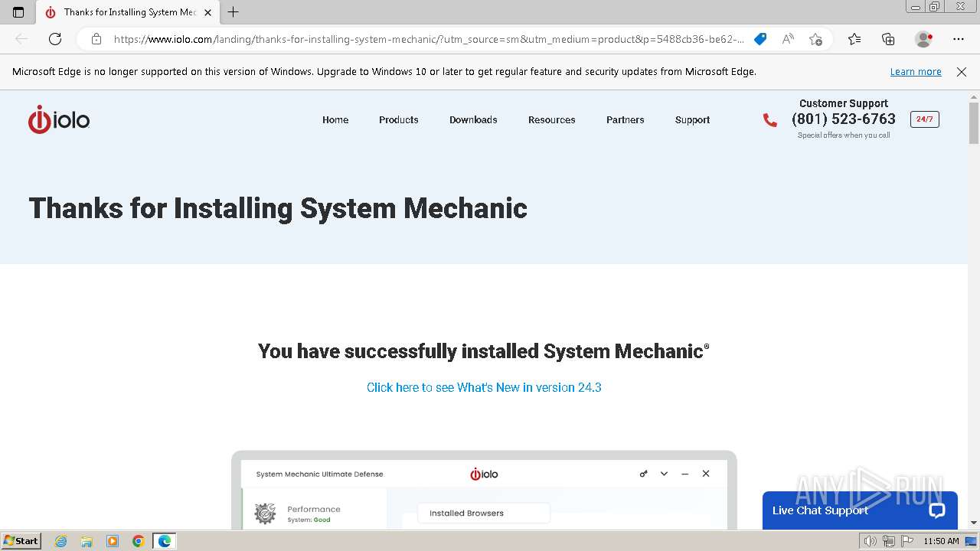This screenshot has width=980, height=551.
Task: Open a new browser tab
Action: tap(234, 12)
